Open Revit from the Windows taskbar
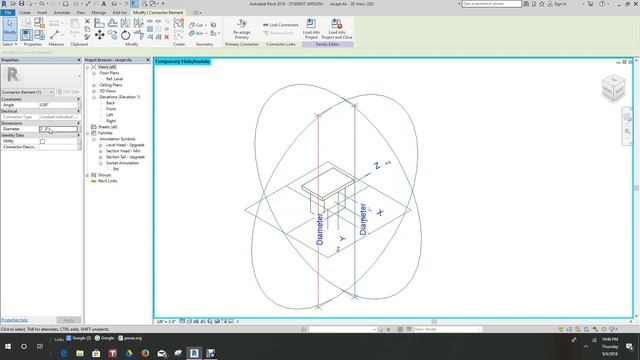Image resolution: width=640 pixels, height=360 pixels. point(194,353)
